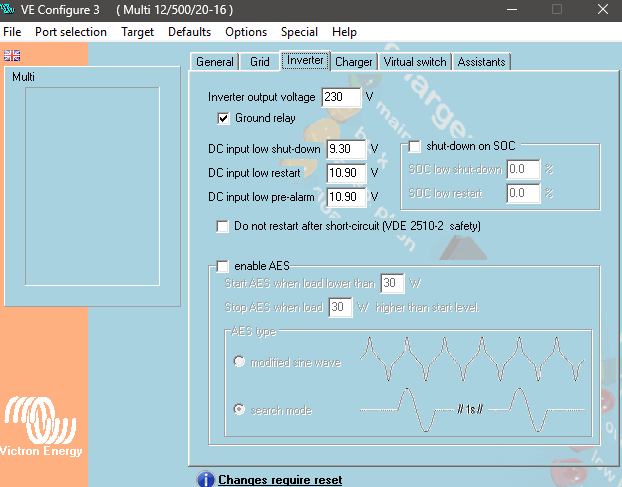Open the Options menu
This screenshot has width=622, height=487.
pyautogui.click(x=246, y=32)
